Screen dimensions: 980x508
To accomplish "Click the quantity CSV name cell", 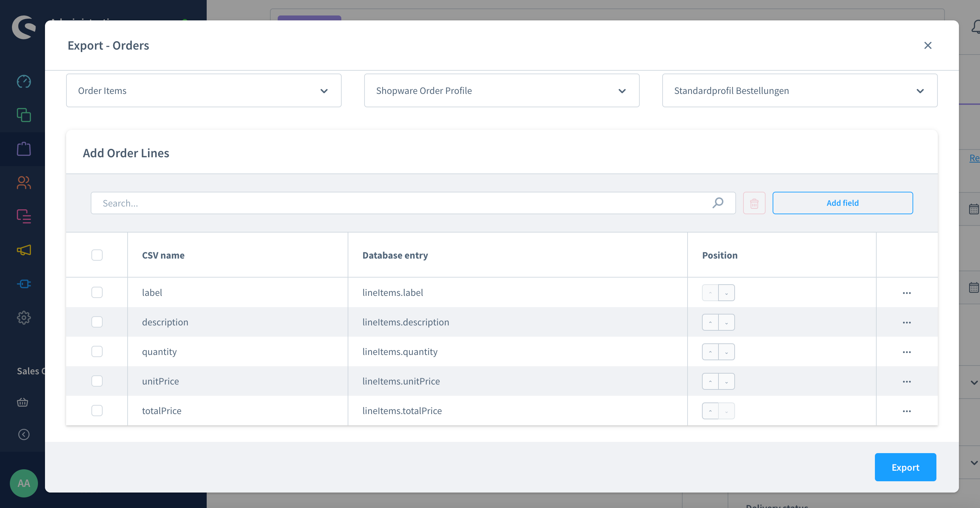I will click(237, 351).
